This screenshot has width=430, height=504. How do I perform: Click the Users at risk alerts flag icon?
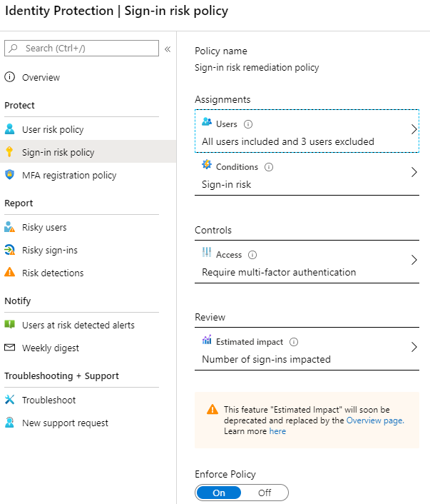pyautogui.click(x=10, y=324)
